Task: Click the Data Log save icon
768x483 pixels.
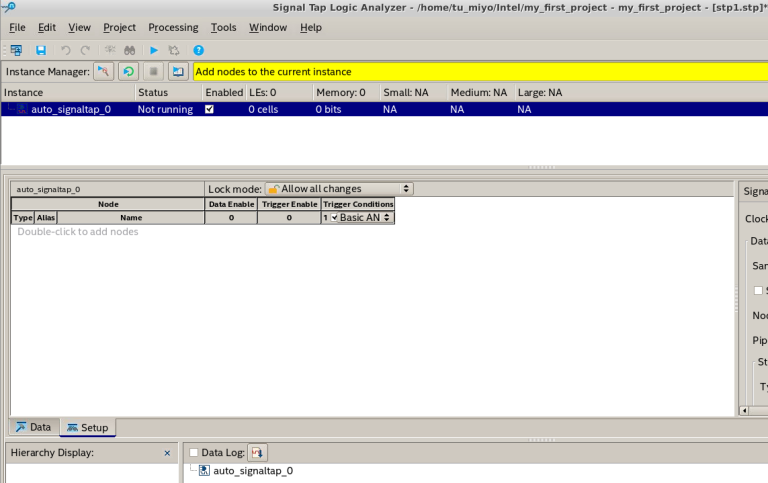Action: coord(257,453)
